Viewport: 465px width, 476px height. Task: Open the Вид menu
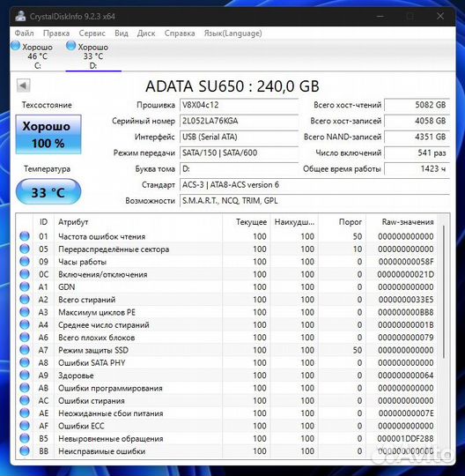tap(122, 33)
